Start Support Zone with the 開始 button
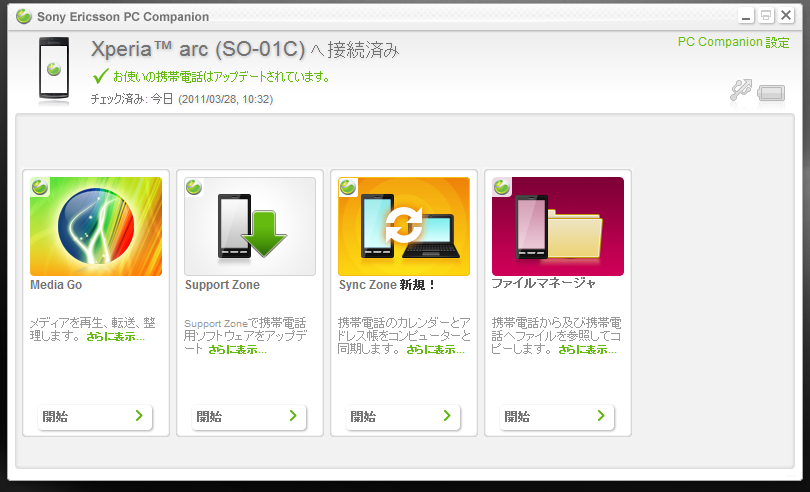This screenshot has height=492, width=810. tap(249, 417)
